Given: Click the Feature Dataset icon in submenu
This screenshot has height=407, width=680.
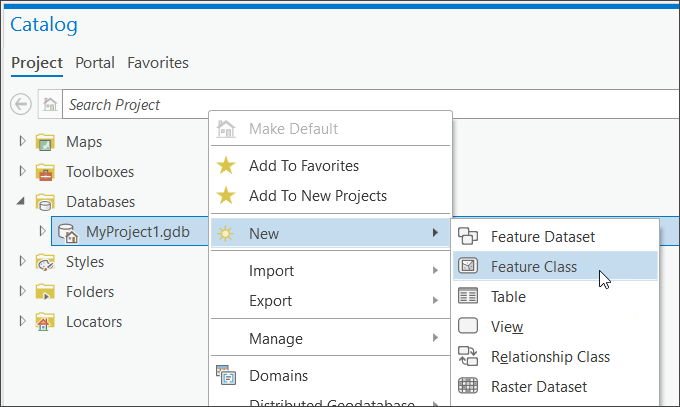Looking at the screenshot, I should [468, 237].
